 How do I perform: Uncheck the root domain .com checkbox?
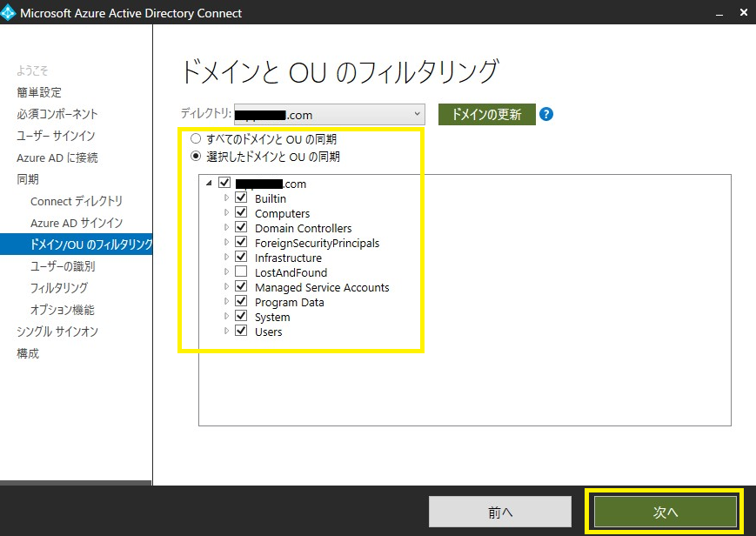224,183
